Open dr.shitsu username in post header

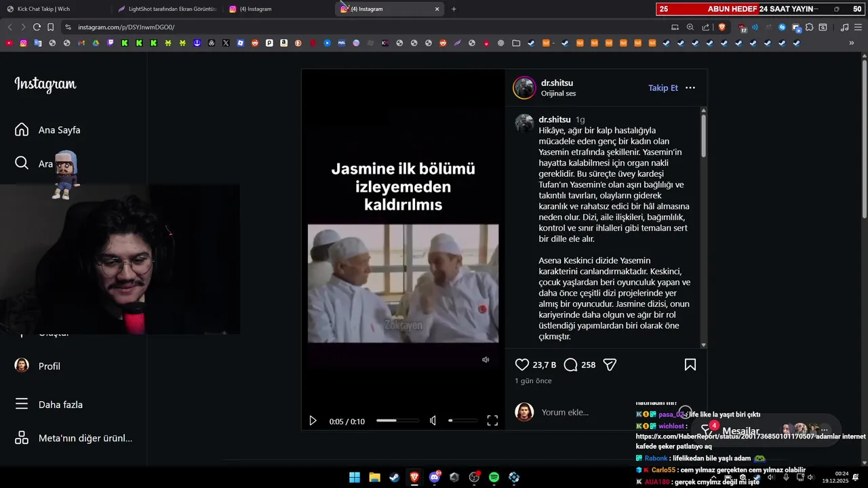click(557, 83)
